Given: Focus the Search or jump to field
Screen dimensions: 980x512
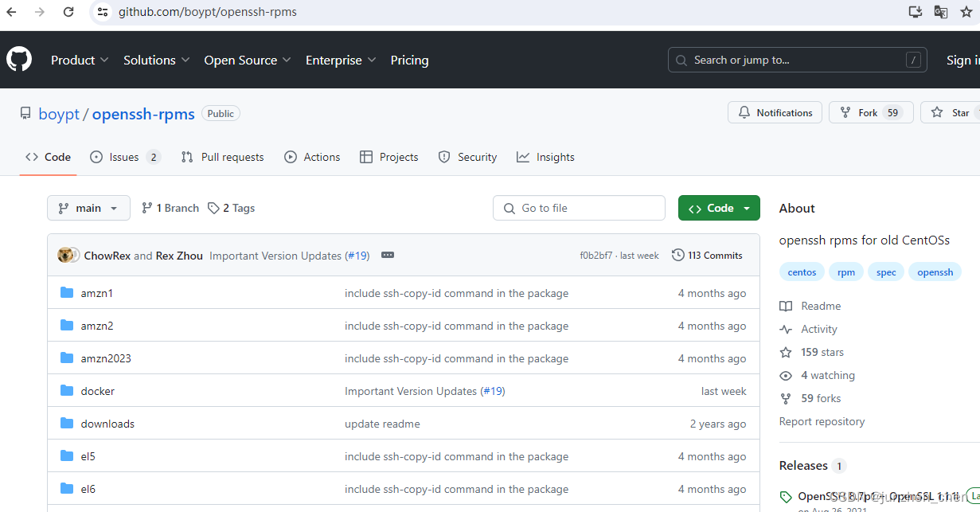Looking at the screenshot, I should click(x=798, y=60).
